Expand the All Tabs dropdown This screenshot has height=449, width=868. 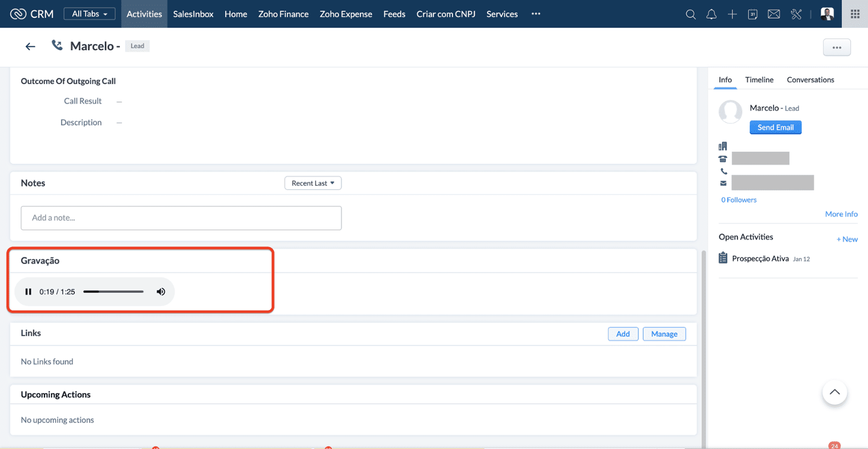click(90, 14)
